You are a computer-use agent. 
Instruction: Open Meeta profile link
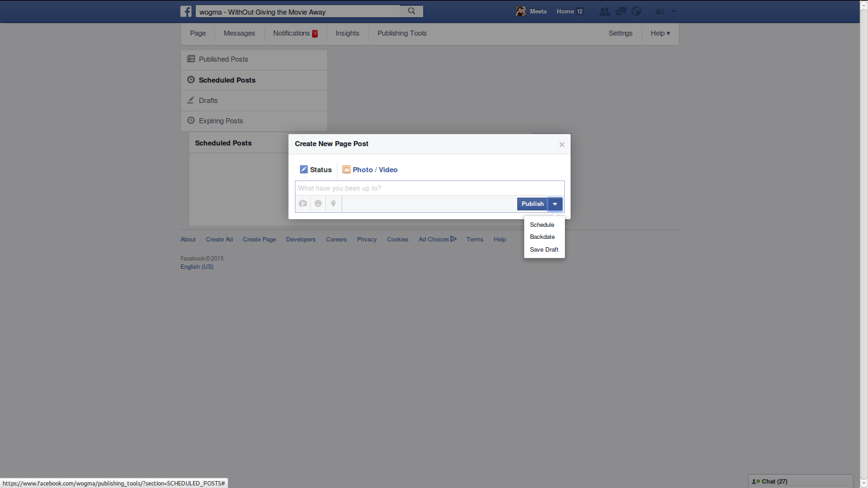[538, 11]
